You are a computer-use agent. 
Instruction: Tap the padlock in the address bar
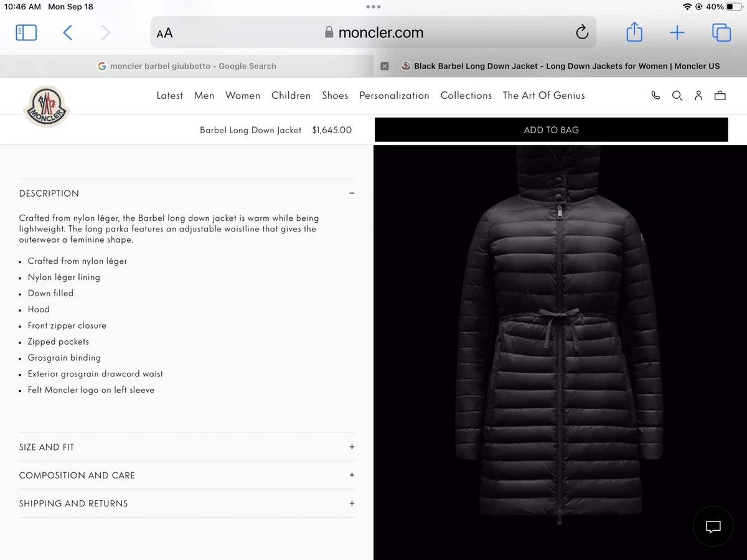click(329, 32)
